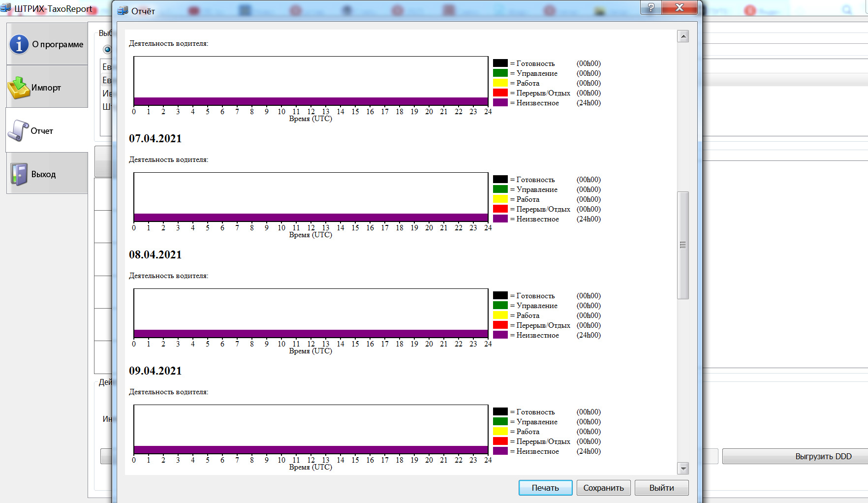Open the Отчёт dialog help question button

651,7
